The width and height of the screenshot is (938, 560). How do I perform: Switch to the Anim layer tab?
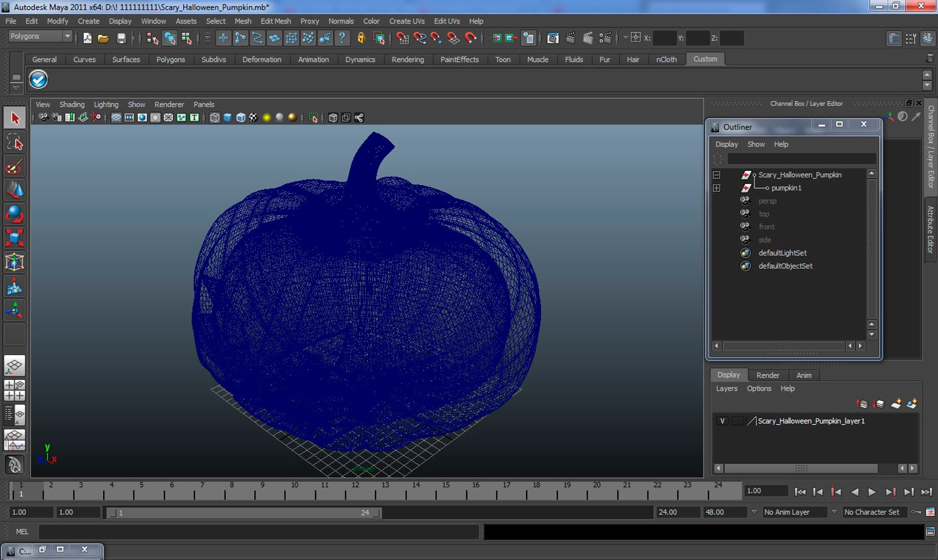point(804,375)
